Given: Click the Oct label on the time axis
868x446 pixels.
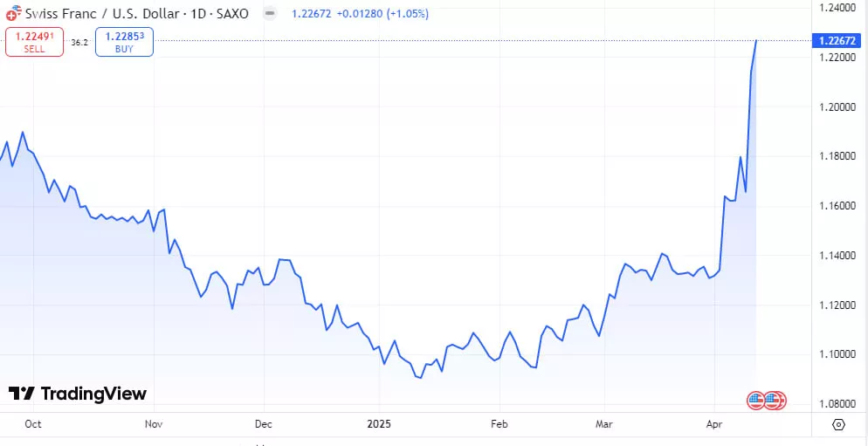Looking at the screenshot, I should tap(33, 424).
